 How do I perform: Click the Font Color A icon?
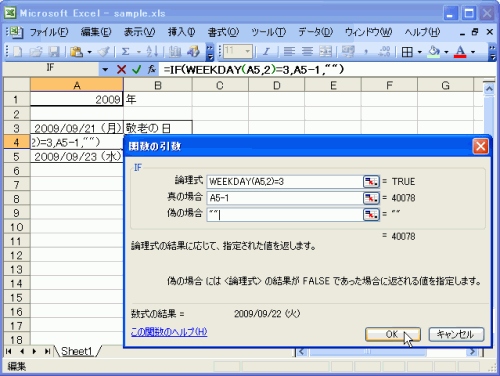(x=460, y=52)
